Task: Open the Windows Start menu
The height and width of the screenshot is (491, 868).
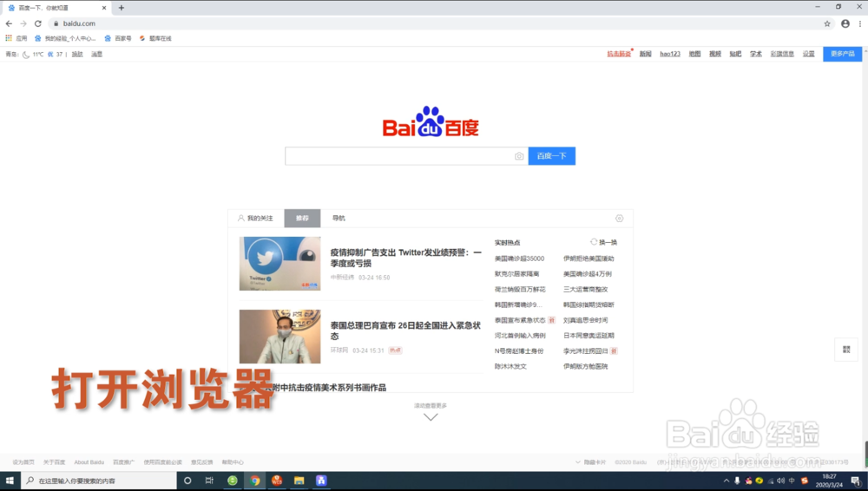Action: 10,481
